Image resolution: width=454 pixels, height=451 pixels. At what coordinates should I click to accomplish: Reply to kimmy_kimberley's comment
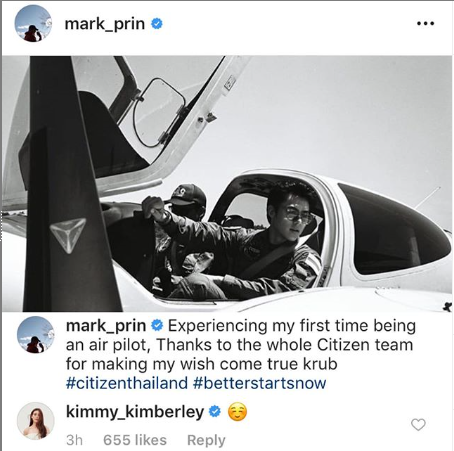click(x=206, y=440)
